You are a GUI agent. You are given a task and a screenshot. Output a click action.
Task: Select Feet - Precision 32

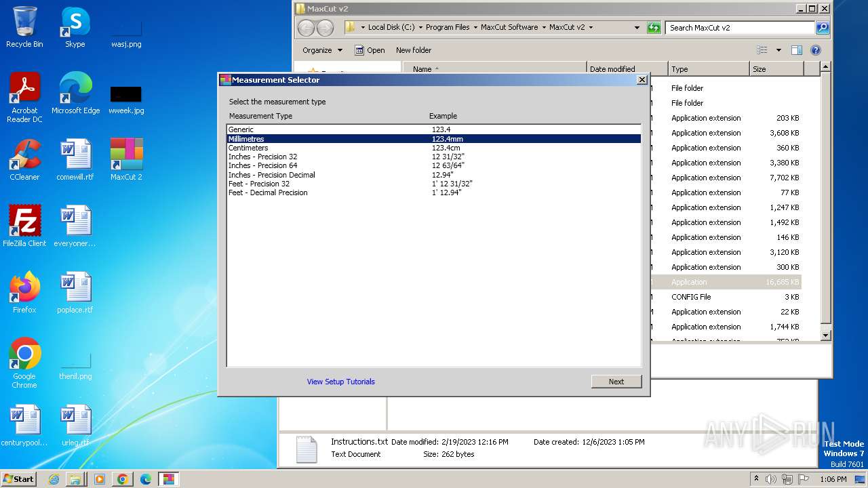coord(434,184)
